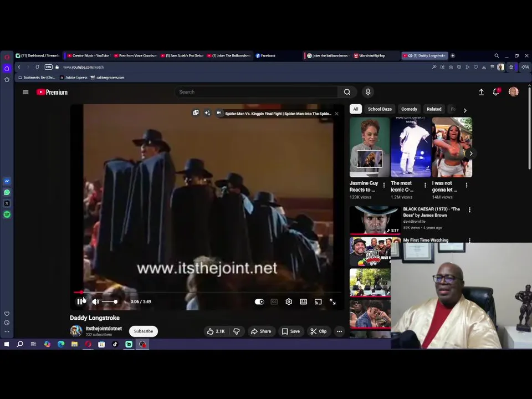Create a Clip of the video
This screenshot has width=532, height=399.
coord(318,331)
